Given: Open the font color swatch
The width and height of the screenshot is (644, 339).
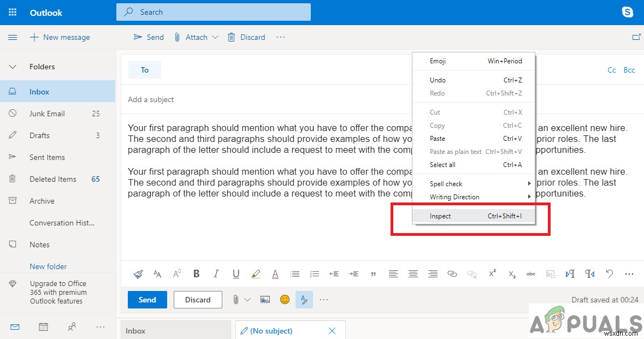Looking at the screenshot, I should [275, 273].
